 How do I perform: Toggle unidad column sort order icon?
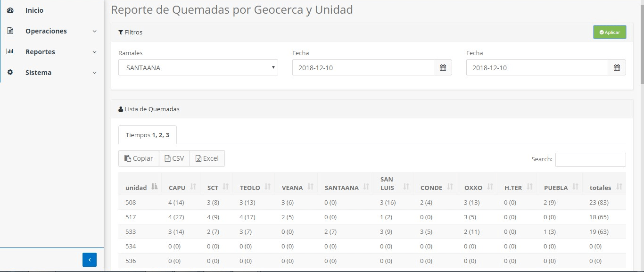154,187
